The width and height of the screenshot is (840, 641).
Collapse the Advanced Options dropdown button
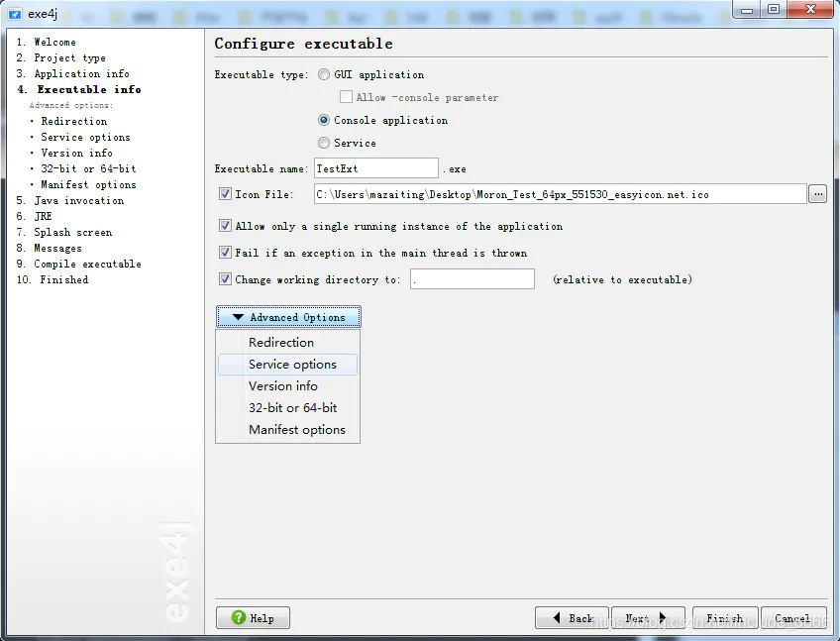pos(288,317)
